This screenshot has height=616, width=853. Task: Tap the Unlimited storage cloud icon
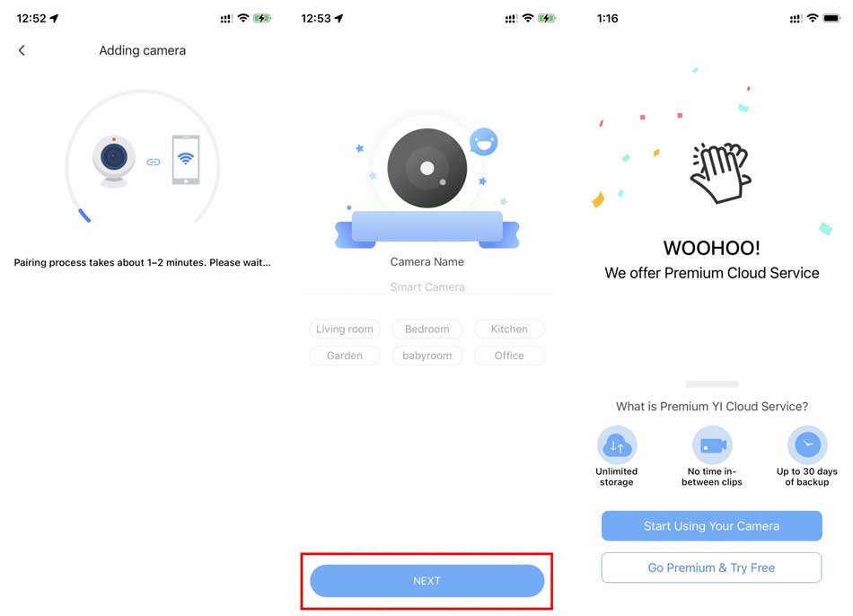[617, 445]
